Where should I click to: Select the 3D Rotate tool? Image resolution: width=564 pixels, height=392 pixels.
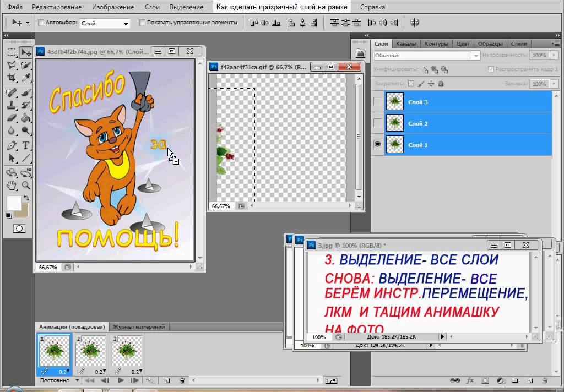pos(12,173)
